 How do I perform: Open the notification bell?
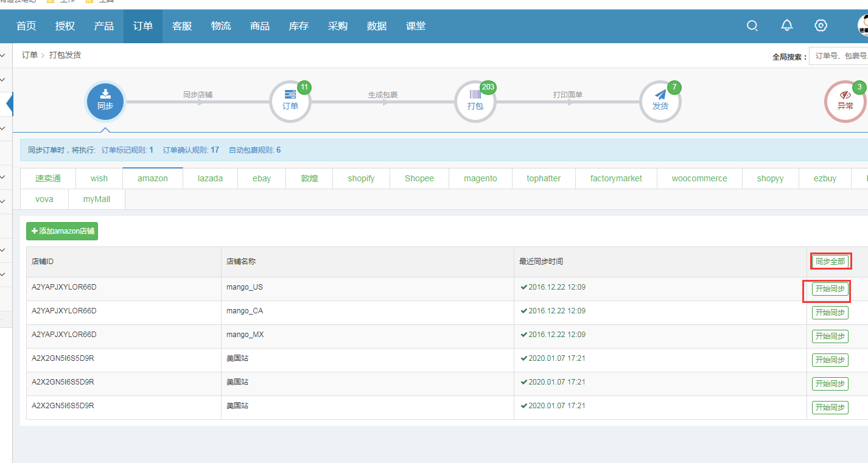pos(787,26)
